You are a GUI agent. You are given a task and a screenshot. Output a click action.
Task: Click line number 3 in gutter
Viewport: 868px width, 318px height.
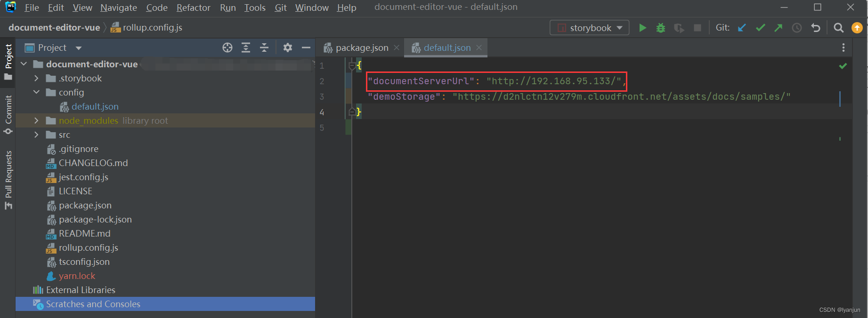pyautogui.click(x=322, y=96)
